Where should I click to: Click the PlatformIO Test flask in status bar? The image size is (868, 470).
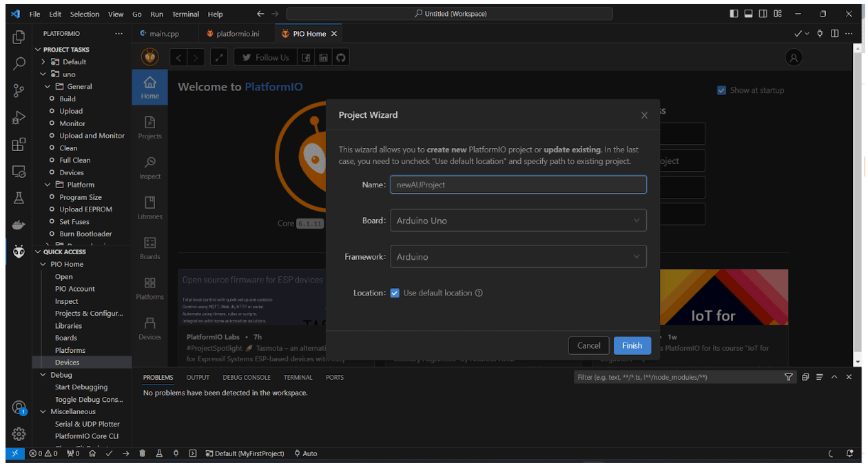[159, 453]
